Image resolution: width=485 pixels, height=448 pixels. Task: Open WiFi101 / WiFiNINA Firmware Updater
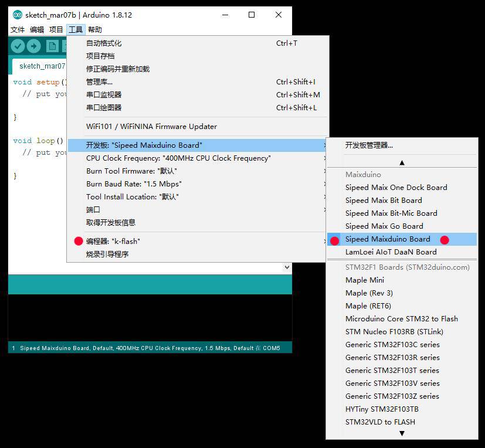pos(198,127)
